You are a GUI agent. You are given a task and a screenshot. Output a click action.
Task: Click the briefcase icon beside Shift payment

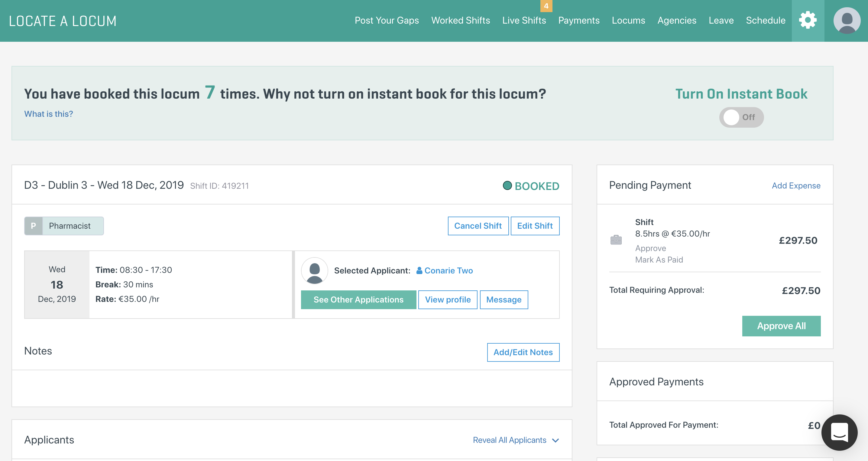[x=616, y=240]
